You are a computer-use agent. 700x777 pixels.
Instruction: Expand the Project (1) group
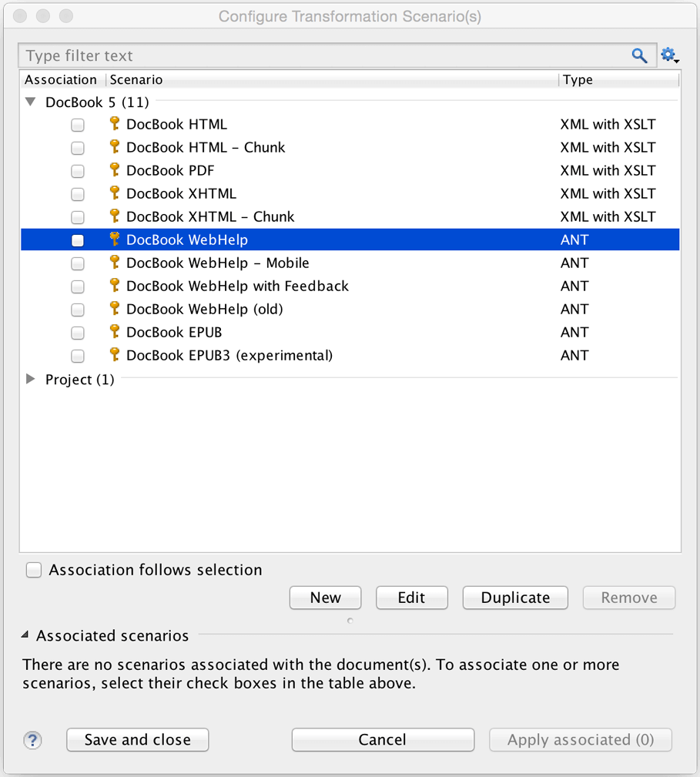click(31, 379)
